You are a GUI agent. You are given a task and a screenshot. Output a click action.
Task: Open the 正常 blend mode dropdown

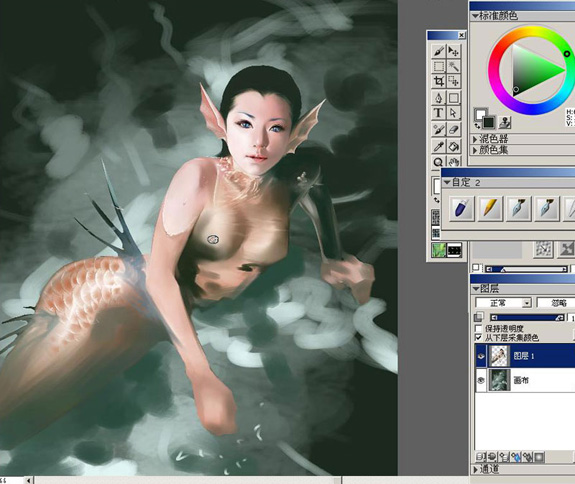503,303
